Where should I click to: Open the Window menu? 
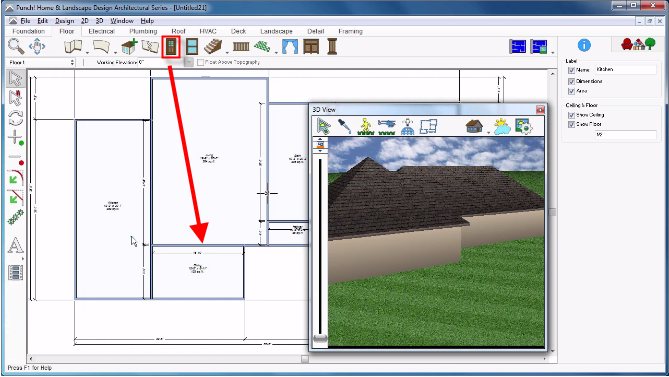(x=122, y=20)
